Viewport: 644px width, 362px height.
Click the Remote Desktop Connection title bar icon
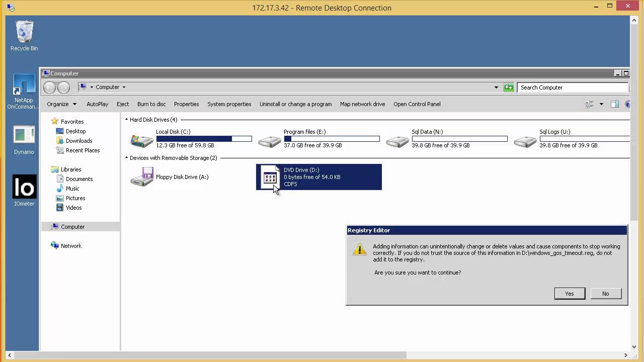click(x=11, y=8)
